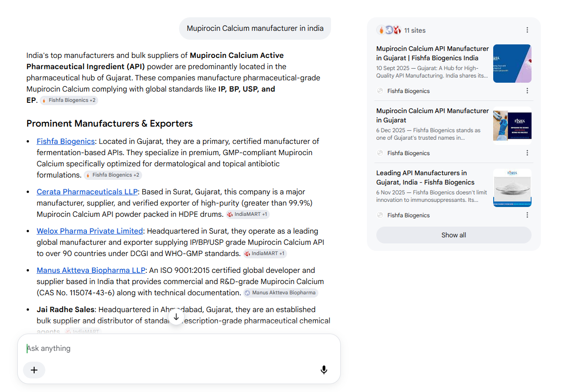The width and height of the screenshot is (568, 392).
Task: Open Mupirocin Calcium API Manufacturer Fishfa Biogenics India title
Action: (432, 53)
